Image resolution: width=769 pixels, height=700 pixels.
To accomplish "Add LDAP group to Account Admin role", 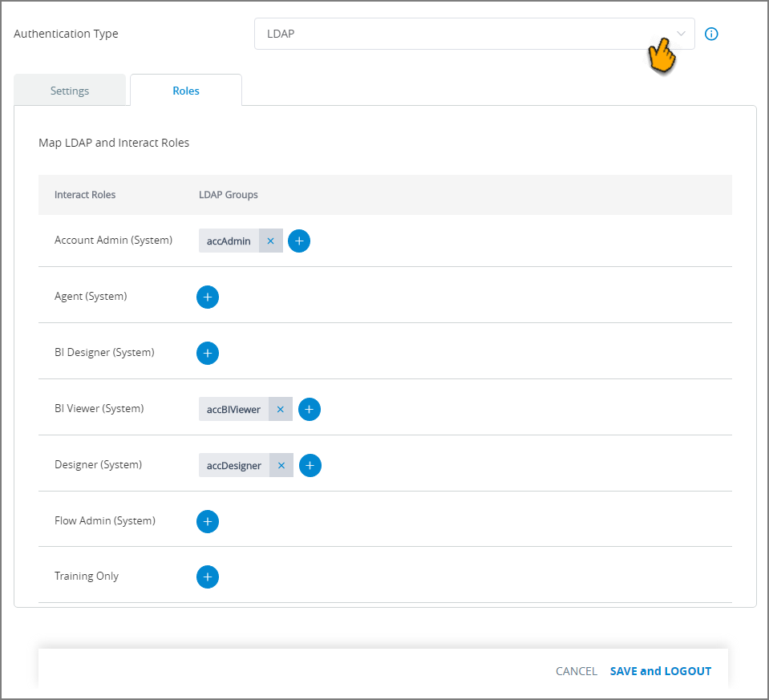I will tap(299, 241).
